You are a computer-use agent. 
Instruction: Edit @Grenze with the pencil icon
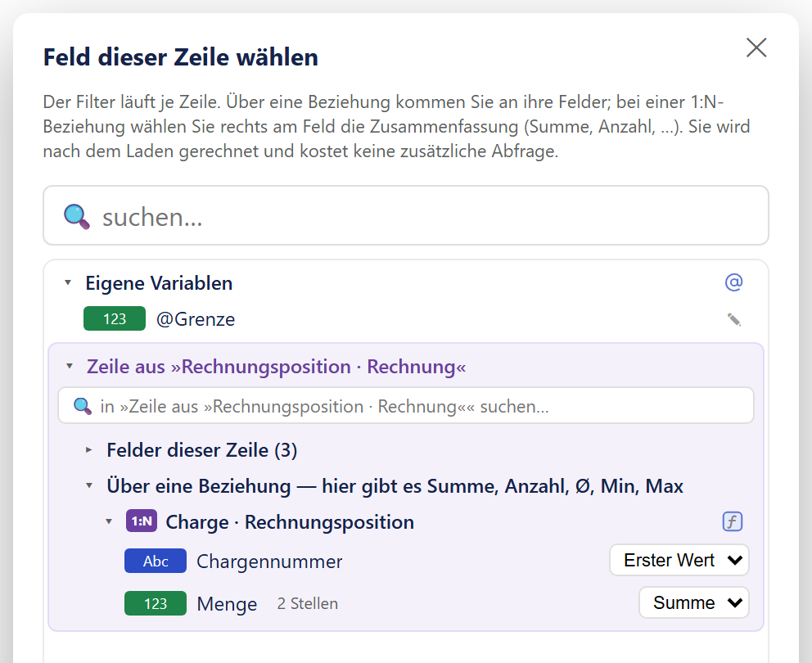coord(733,319)
